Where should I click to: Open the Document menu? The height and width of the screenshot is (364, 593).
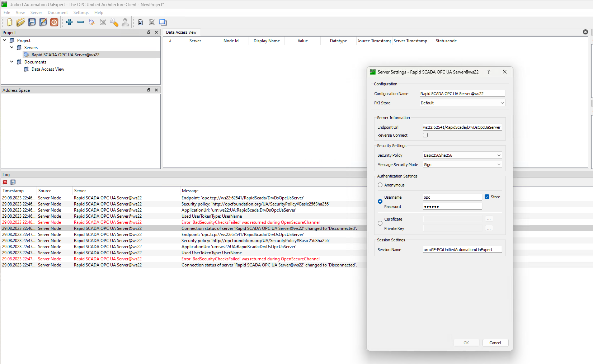click(x=58, y=13)
